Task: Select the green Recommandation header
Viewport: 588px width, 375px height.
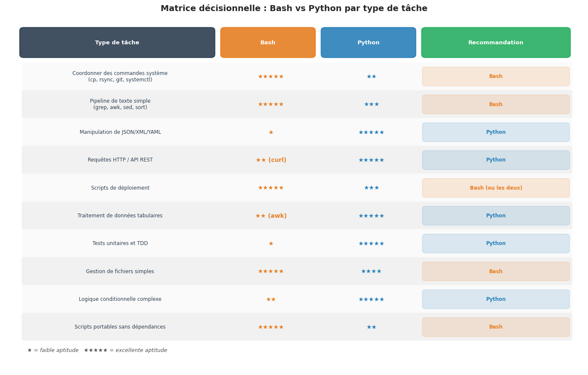Action: coord(496,43)
